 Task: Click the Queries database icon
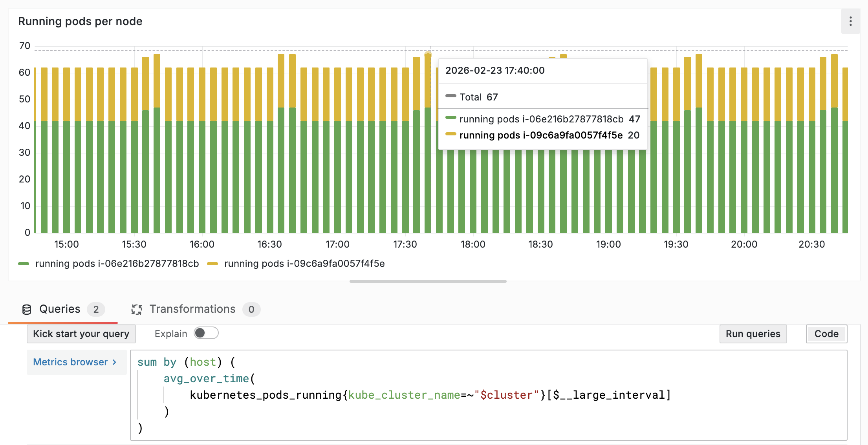[x=27, y=310]
